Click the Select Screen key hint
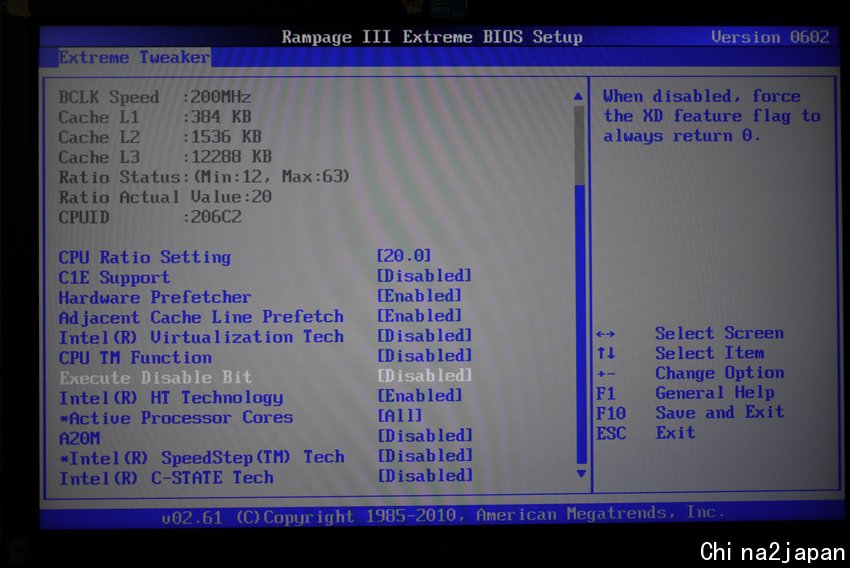 click(x=690, y=333)
